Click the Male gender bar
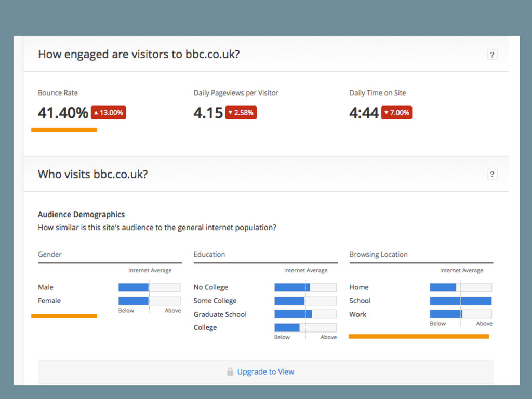 149,287
